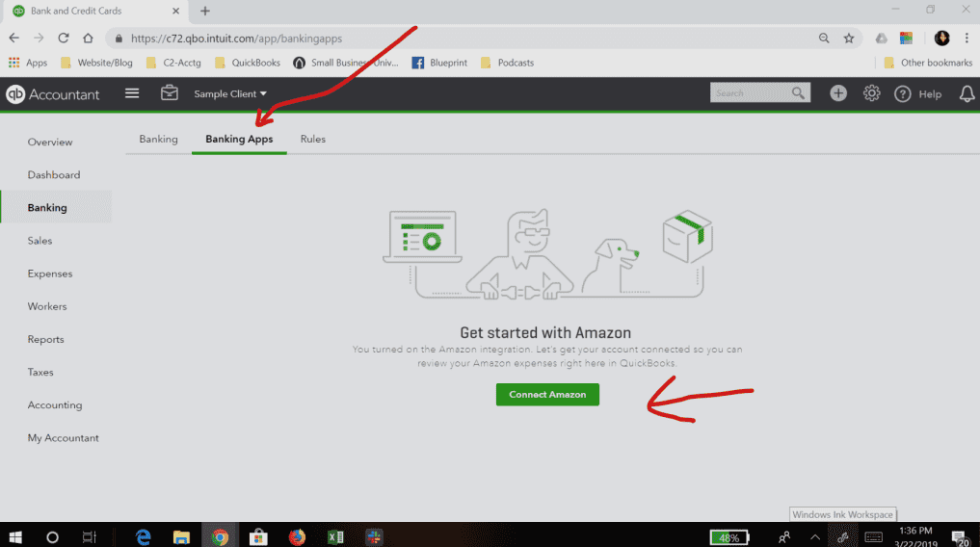Bookmark this page with the star
980x547 pixels.
[x=849, y=39]
